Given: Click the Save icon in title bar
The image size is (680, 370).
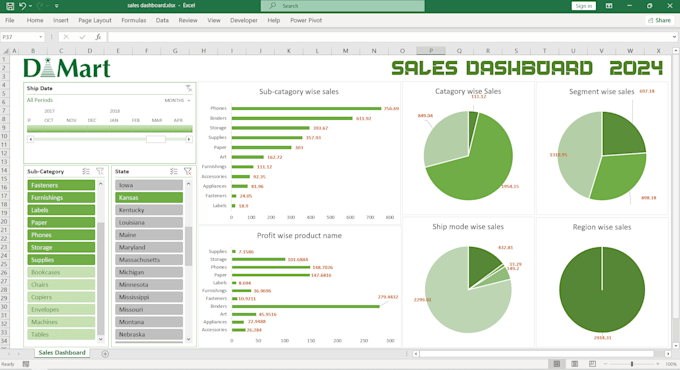Looking at the screenshot, I should 10,6.
